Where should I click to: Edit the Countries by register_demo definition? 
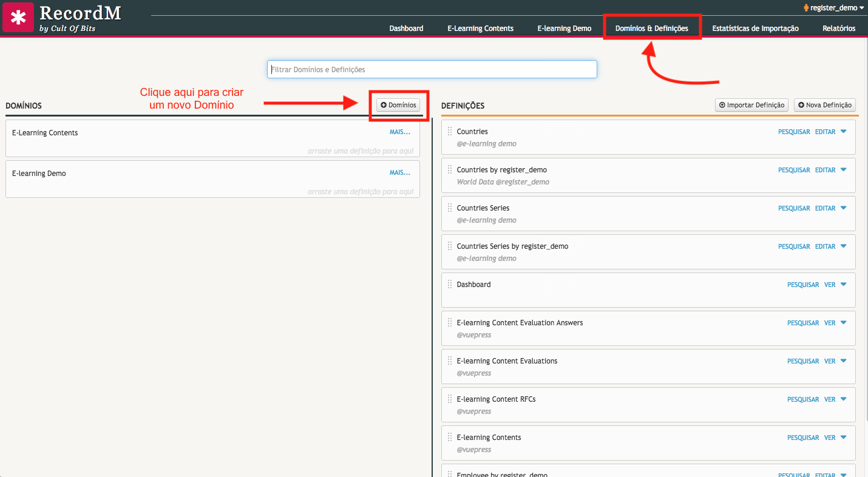click(826, 170)
